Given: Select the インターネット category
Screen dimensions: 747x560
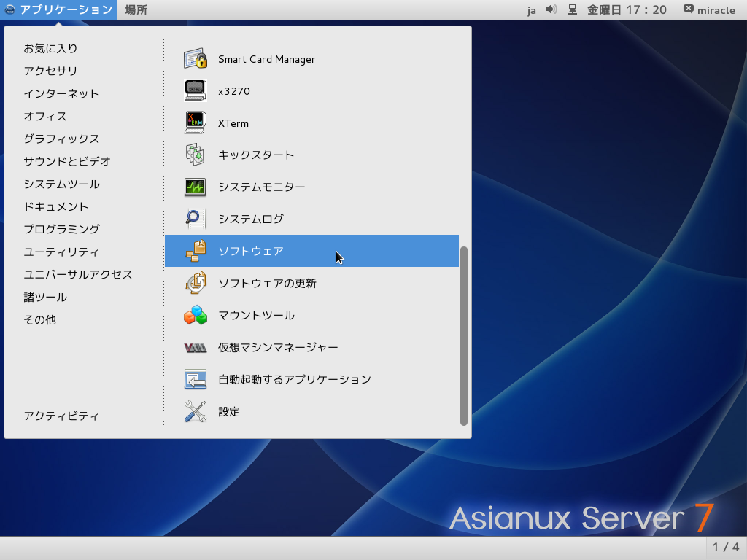Looking at the screenshot, I should tap(62, 93).
